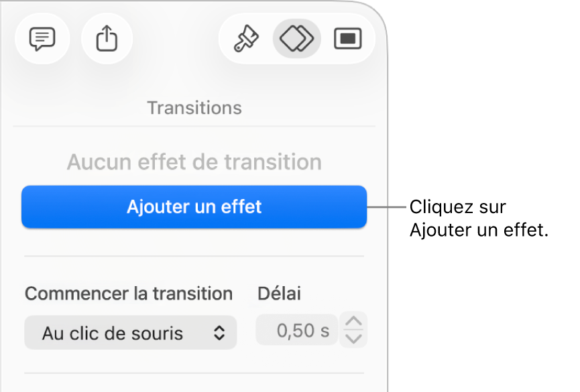
Task: Click the Share icon in the toolbar
Action: pos(107,39)
